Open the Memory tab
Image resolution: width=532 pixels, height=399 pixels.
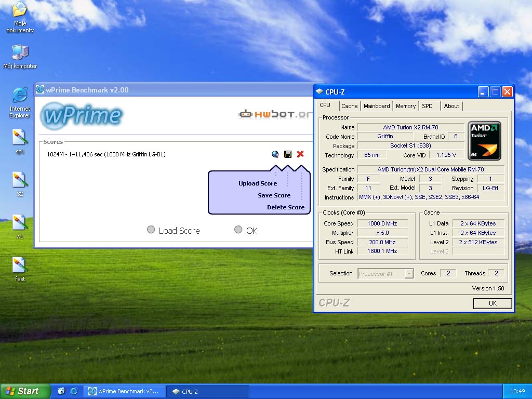(405, 106)
